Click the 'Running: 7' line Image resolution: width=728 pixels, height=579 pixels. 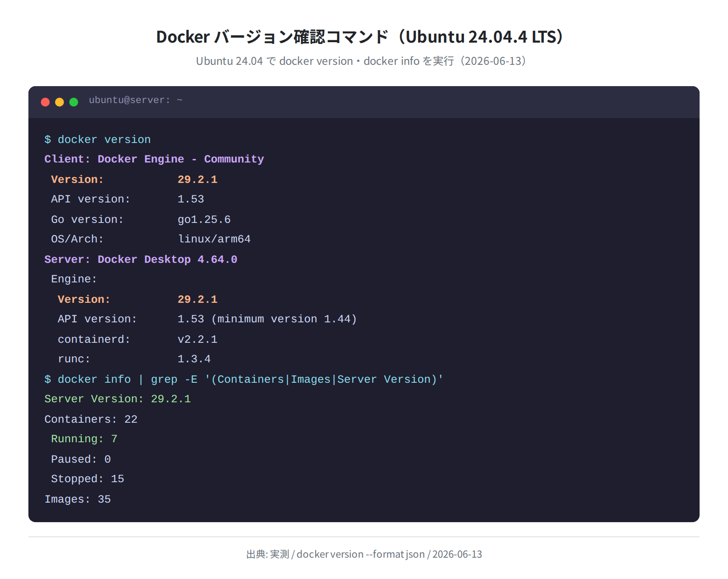(84, 439)
